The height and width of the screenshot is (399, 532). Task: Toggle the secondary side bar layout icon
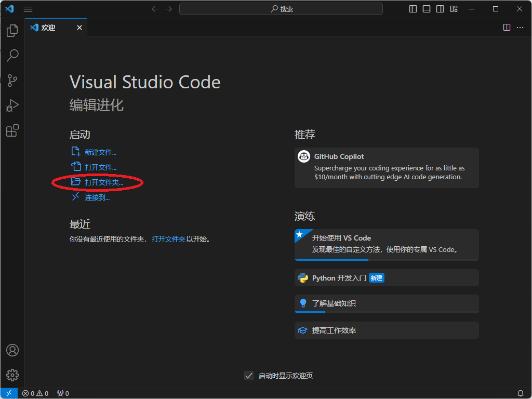point(440,9)
